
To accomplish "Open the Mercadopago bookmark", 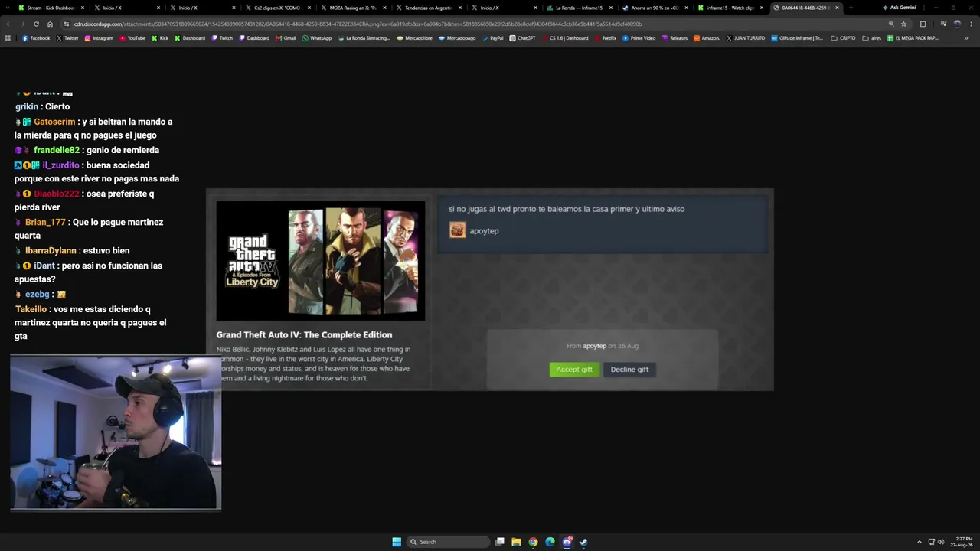I will [x=458, y=38].
